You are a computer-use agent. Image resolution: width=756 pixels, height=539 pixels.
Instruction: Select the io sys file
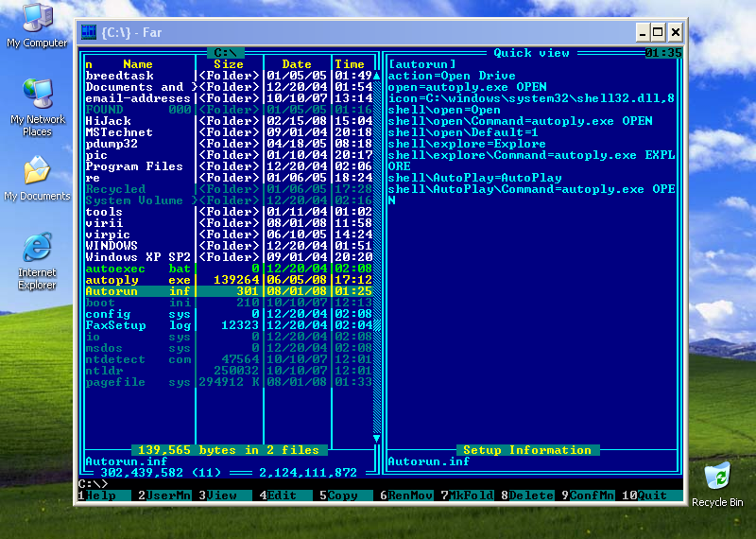(x=229, y=337)
